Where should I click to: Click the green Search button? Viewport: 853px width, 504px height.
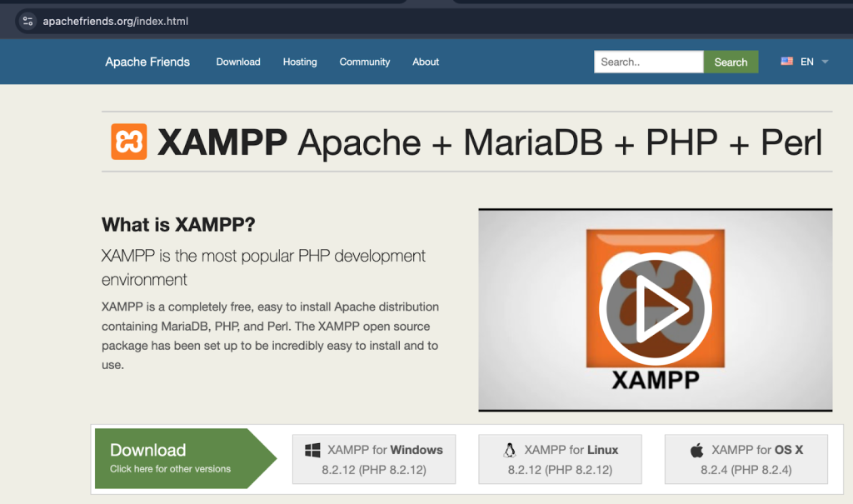(x=731, y=62)
